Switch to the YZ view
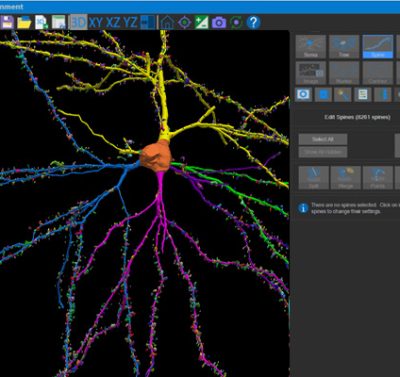This screenshot has height=377, width=400. click(130, 22)
